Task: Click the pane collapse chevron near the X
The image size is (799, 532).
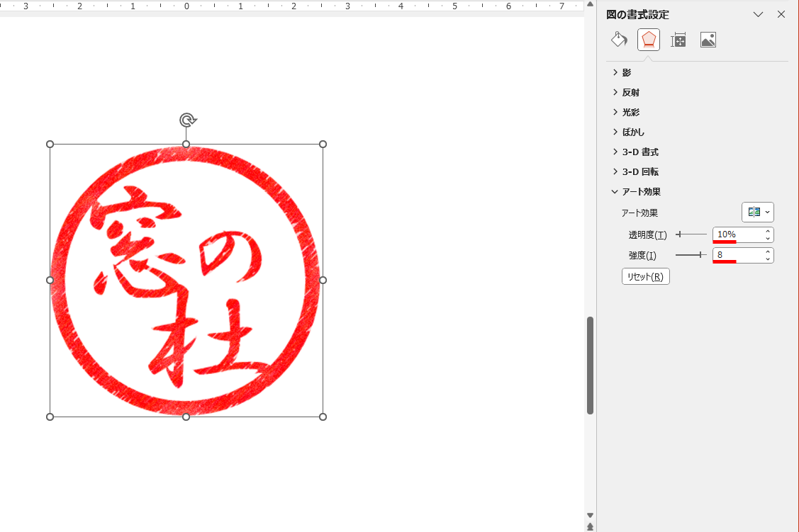Action: tap(758, 14)
